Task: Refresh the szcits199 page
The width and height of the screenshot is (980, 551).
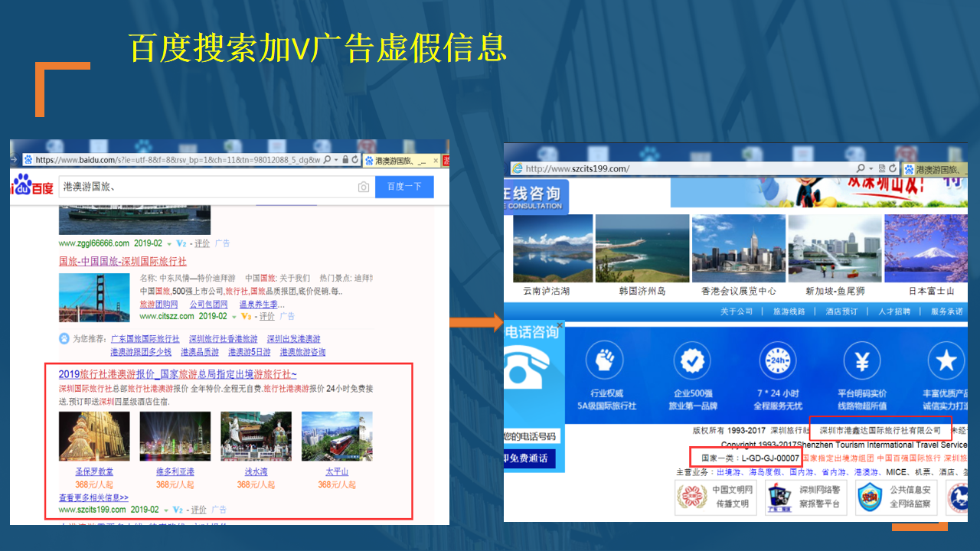Action: coord(893,168)
